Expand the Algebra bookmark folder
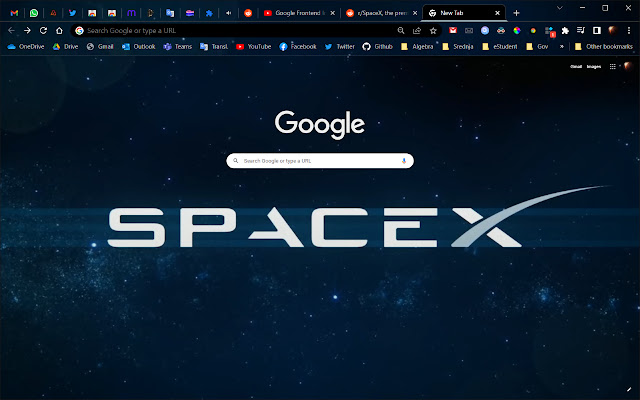640x400 pixels. (417, 47)
